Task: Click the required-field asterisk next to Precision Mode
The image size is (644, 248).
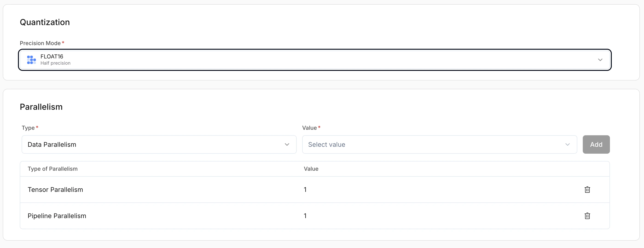Action: tap(63, 43)
